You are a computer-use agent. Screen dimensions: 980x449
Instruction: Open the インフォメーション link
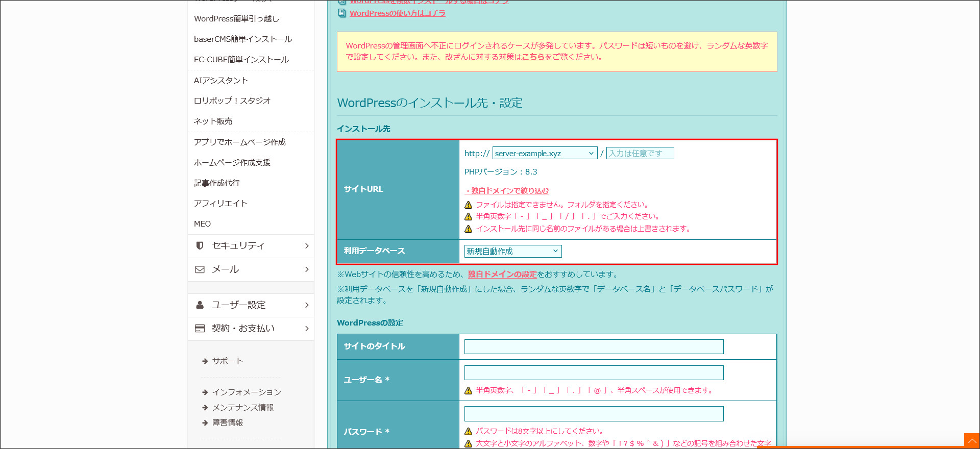[247, 392]
